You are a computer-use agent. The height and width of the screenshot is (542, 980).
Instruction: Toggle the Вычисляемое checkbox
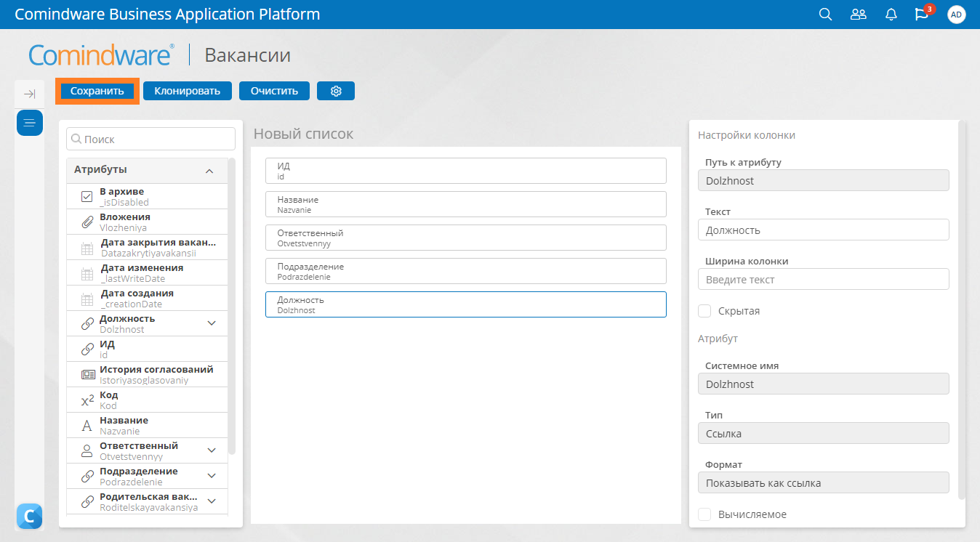tap(704, 514)
